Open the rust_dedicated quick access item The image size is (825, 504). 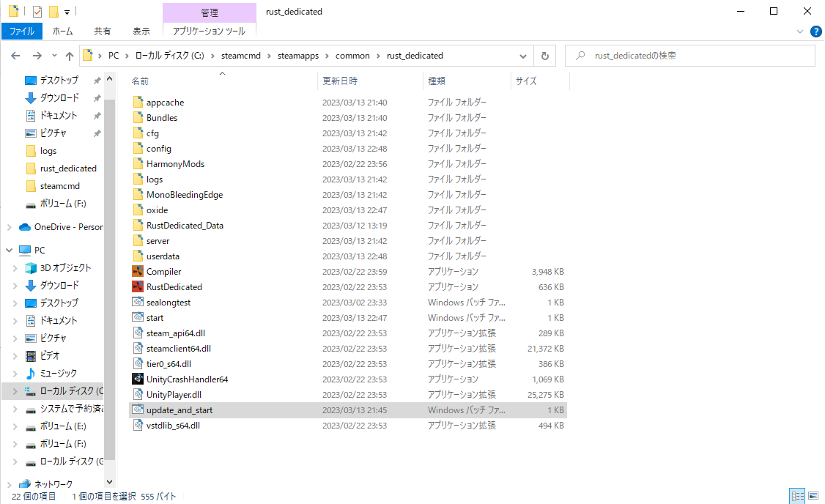coord(68,168)
